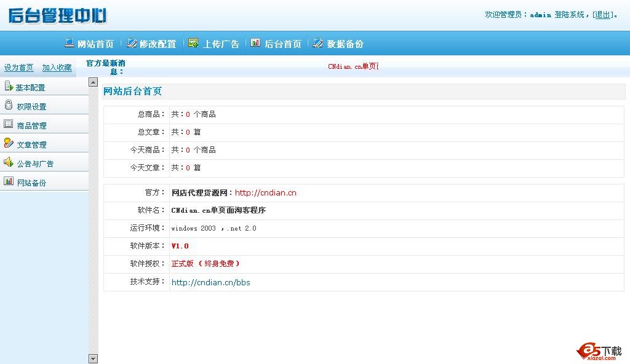Screen dimensions: 630x364
Task: Click the 后台管理中心 logo
Action: tap(57, 15)
